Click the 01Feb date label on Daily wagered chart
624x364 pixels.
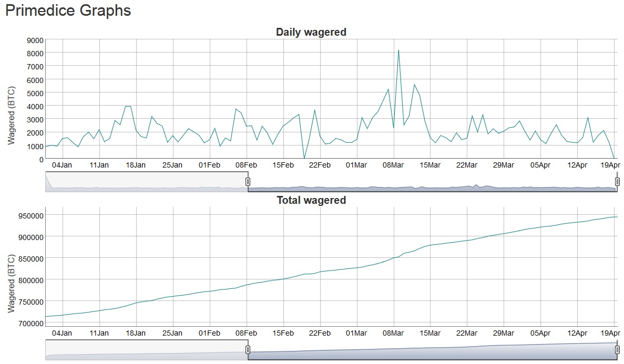click(x=209, y=165)
